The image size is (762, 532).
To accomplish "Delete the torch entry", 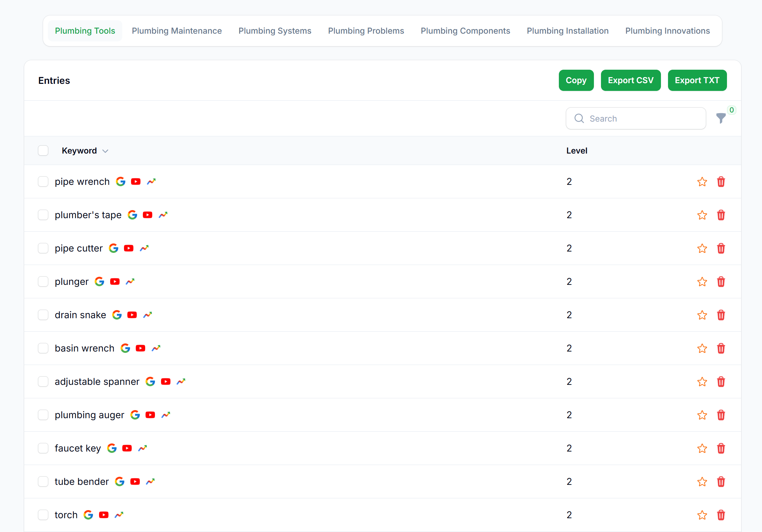I will tap(721, 515).
